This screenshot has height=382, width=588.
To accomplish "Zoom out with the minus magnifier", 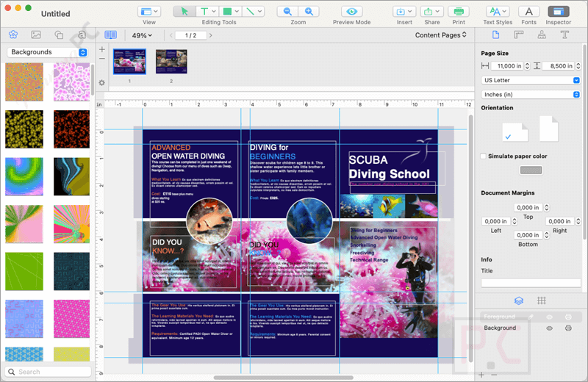I will pos(287,11).
